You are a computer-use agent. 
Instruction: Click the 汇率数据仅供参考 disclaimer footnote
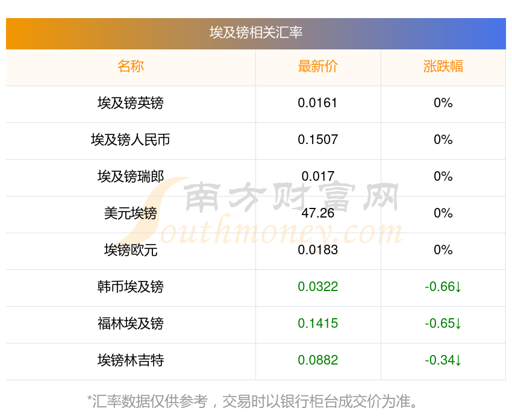(256, 401)
